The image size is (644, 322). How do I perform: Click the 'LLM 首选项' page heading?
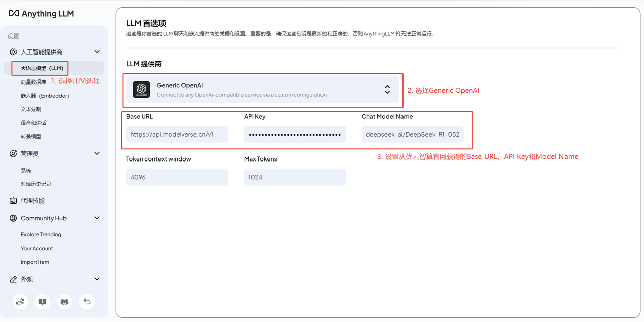click(146, 23)
